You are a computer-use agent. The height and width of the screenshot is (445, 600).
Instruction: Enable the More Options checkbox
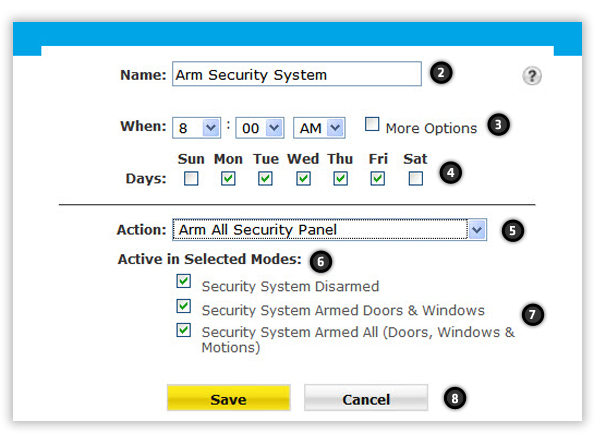(372, 125)
